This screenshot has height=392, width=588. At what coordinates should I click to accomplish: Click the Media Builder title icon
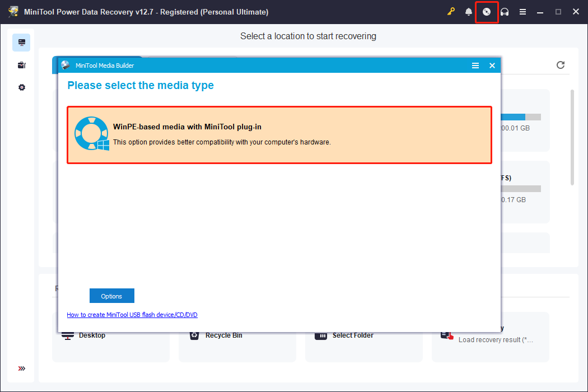point(66,66)
